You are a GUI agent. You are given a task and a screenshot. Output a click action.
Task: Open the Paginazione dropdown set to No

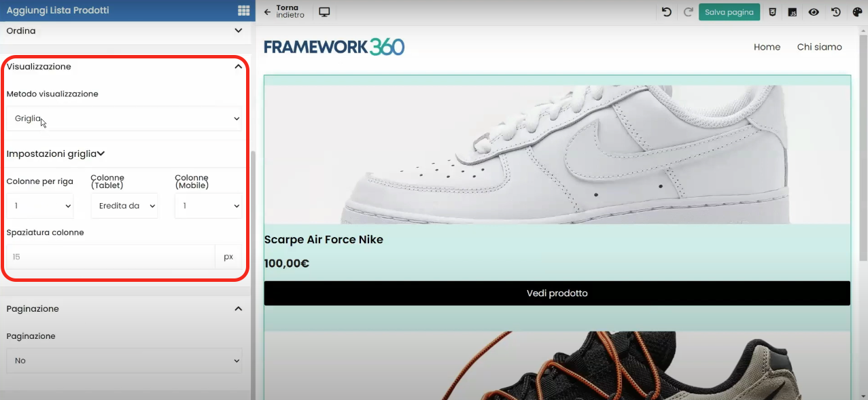coord(124,361)
